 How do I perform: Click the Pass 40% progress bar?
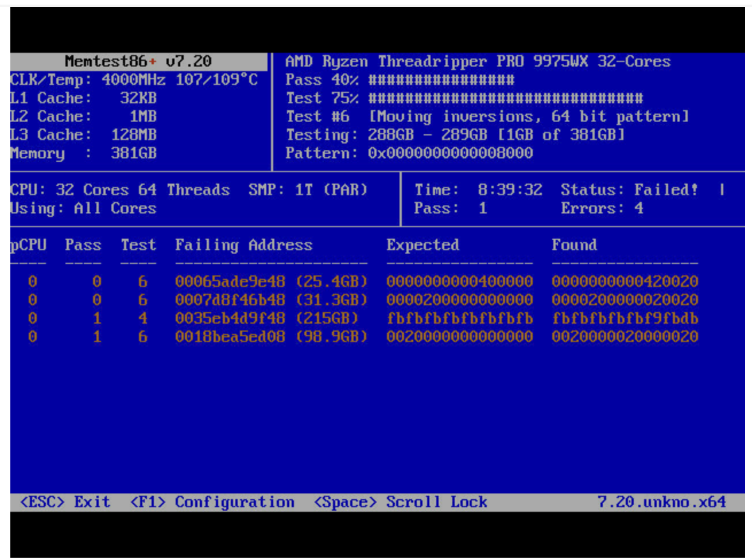[441, 80]
